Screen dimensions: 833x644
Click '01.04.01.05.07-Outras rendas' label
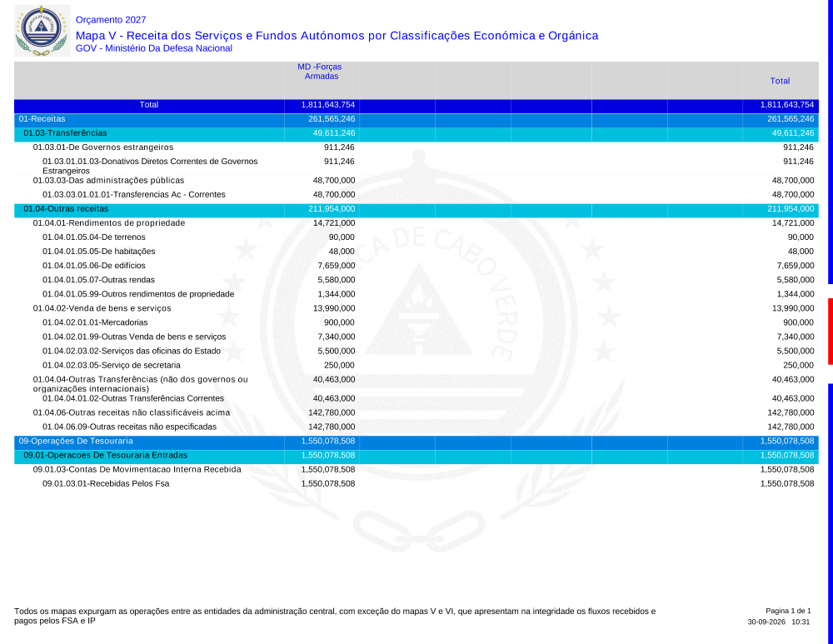coord(99,280)
